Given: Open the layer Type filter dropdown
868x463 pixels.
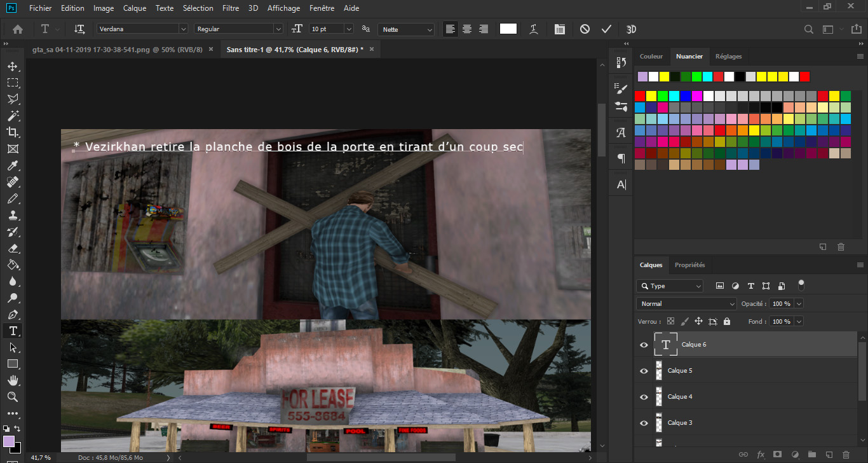Looking at the screenshot, I should point(670,286).
